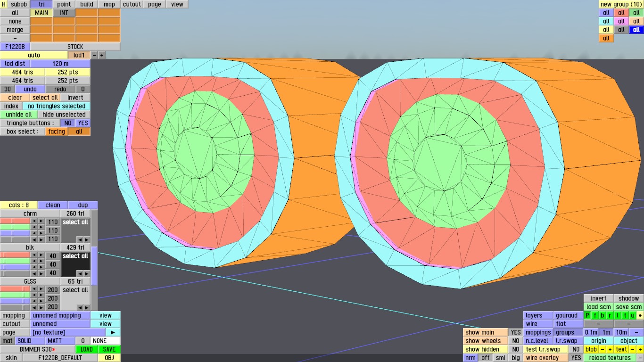Click the yellow dot view button
Screen dimensions: 644x362
640,315
